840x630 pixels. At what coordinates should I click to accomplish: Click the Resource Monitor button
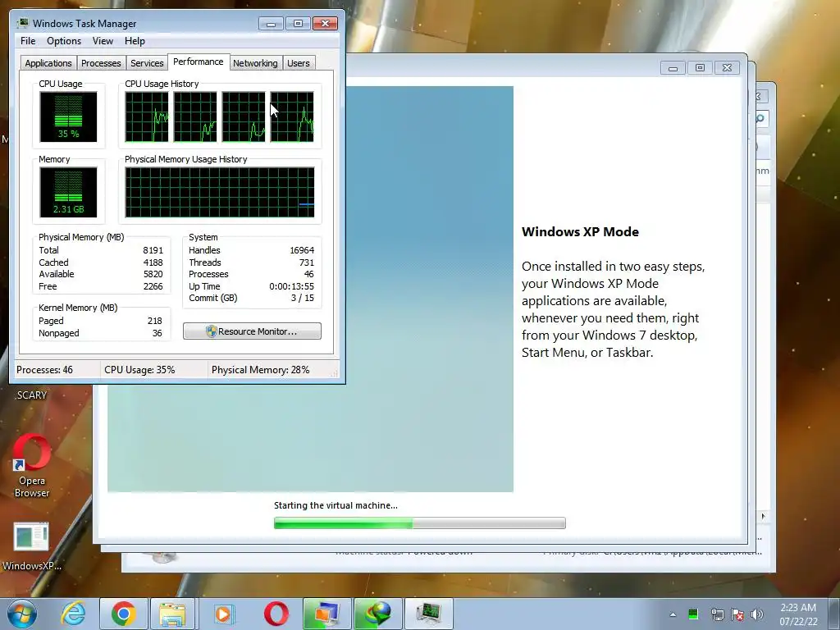(253, 331)
